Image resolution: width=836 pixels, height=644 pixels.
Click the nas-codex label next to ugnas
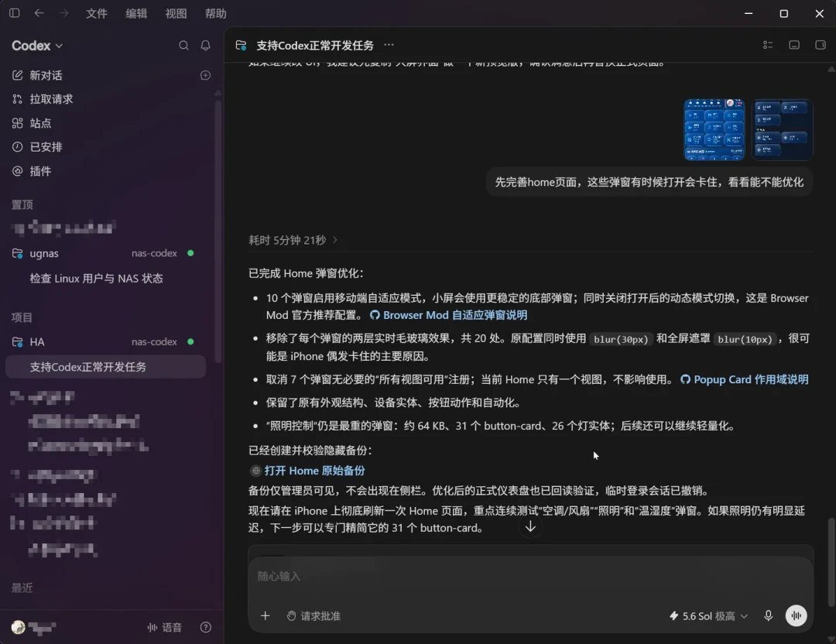(x=154, y=253)
